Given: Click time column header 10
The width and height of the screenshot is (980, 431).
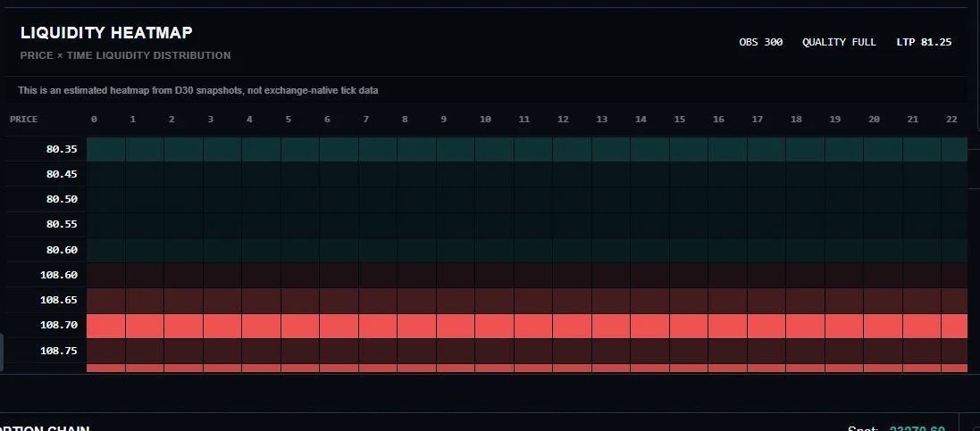Looking at the screenshot, I should tap(485, 120).
